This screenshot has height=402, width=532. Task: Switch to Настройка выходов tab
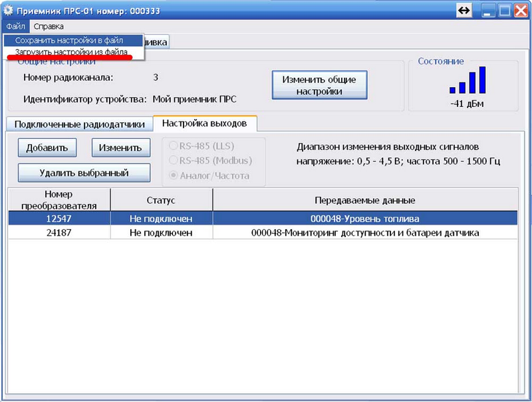coord(205,124)
